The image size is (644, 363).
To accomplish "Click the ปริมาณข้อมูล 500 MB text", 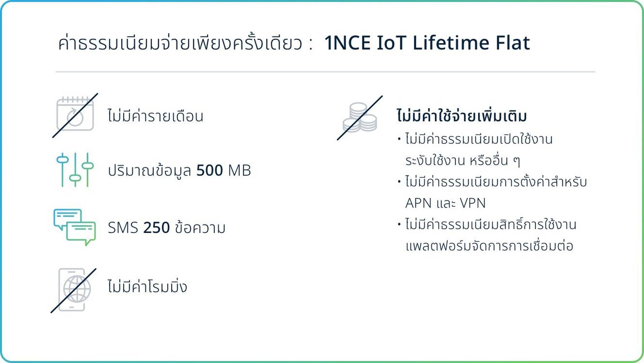I will [179, 170].
